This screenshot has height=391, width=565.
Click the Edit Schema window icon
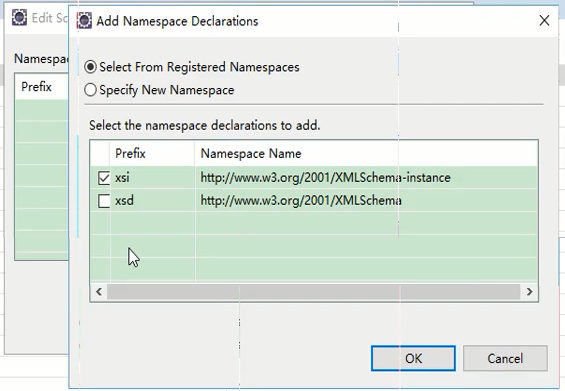[x=19, y=17]
